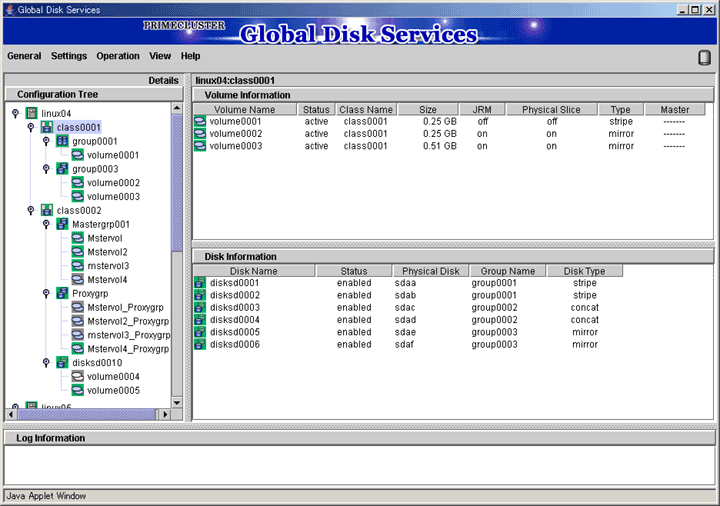This screenshot has width=720, height=506.
Task: Collapse the linux04 tree node
Action: [16, 113]
